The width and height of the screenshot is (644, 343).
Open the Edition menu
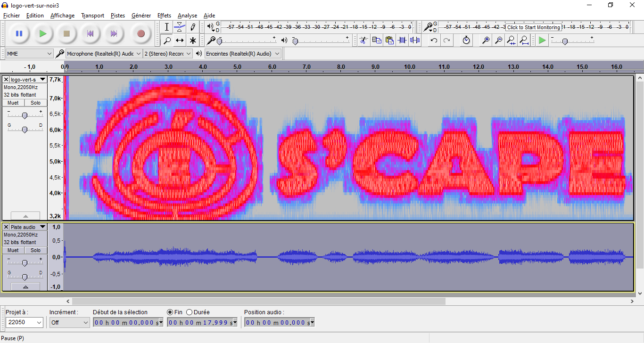pos(35,16)
